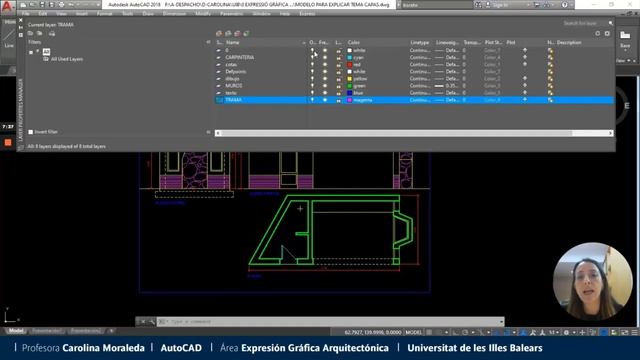
Task: Click the MODEL button in status bar
Action: click(x=413, y=332)
